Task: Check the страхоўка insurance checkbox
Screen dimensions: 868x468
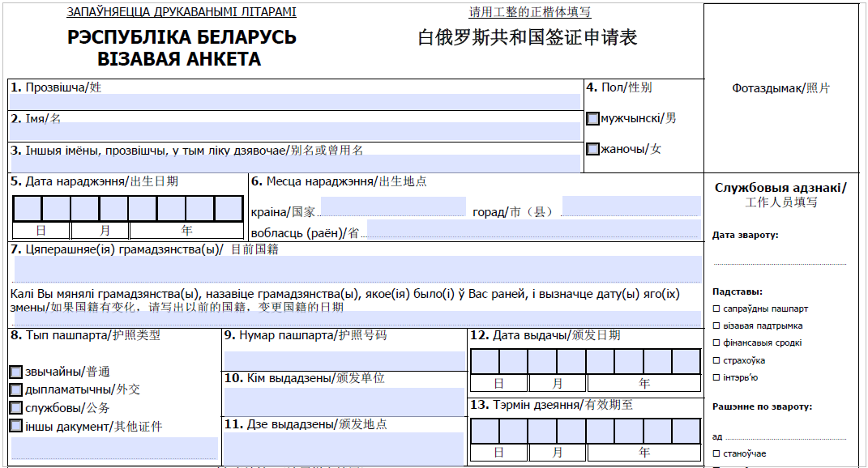Action: coord(716,360)
